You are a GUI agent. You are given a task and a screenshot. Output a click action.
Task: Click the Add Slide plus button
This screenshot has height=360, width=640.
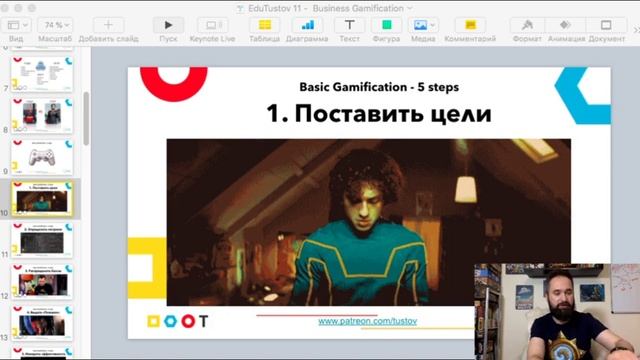click(108, 25)
